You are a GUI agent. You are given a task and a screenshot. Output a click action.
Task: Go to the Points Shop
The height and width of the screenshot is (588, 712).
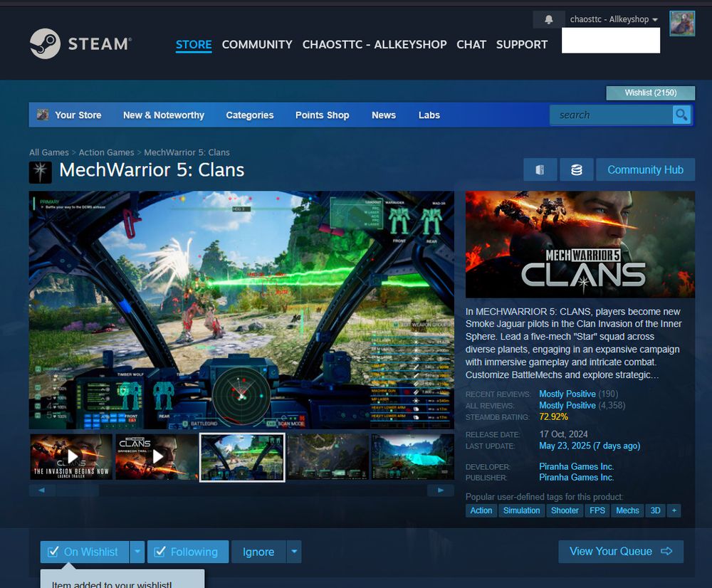point(323,115)
